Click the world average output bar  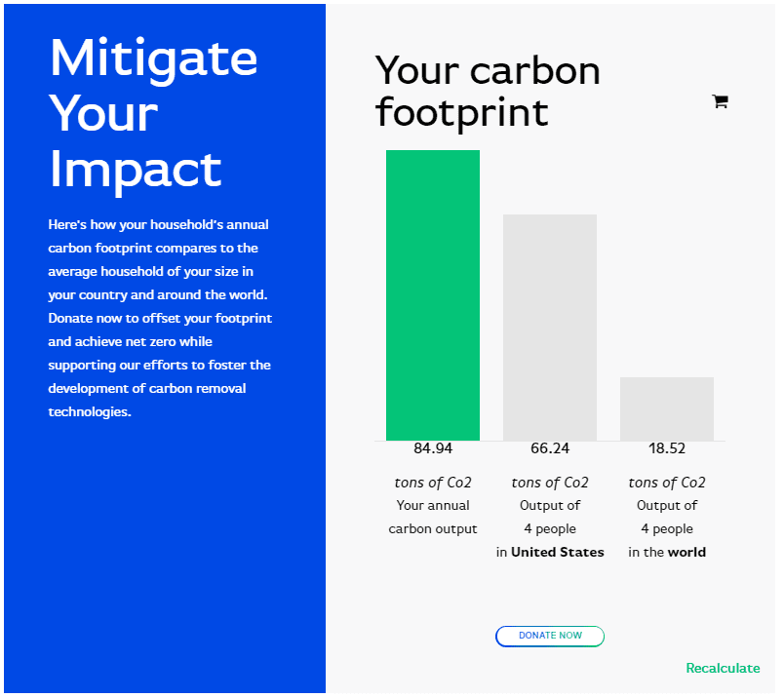(x=667, y=408)
